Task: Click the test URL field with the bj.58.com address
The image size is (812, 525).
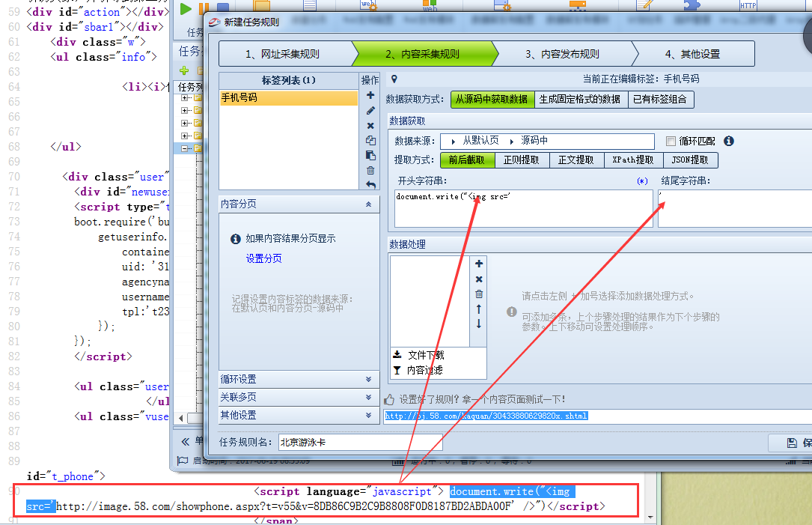Action: tap(598, 416)
